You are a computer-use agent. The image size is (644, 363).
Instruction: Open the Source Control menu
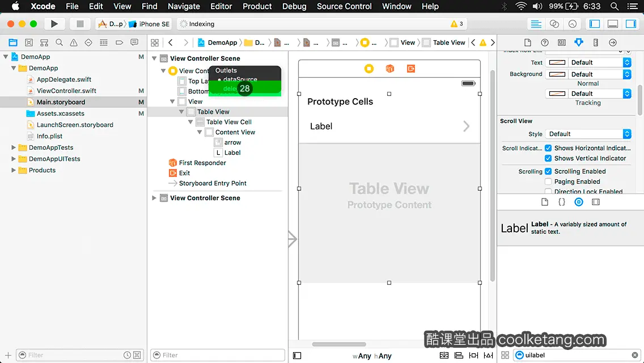[x=344, y=6]
